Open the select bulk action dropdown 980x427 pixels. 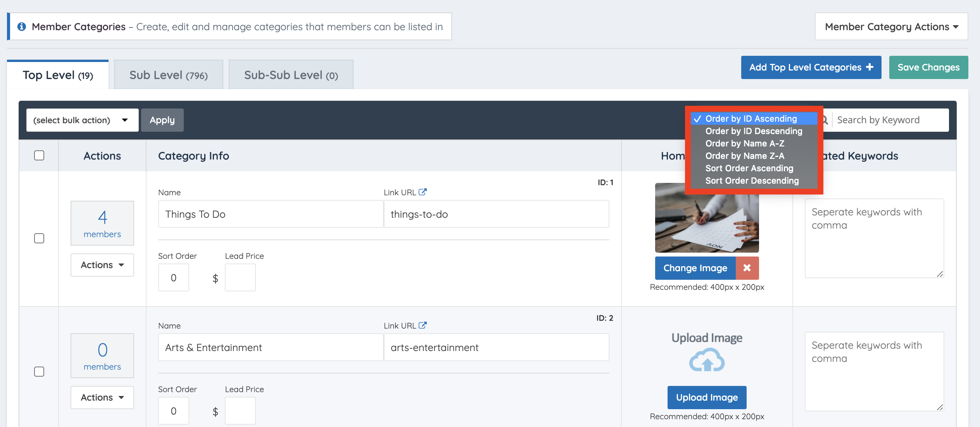[x=82, y=120]
